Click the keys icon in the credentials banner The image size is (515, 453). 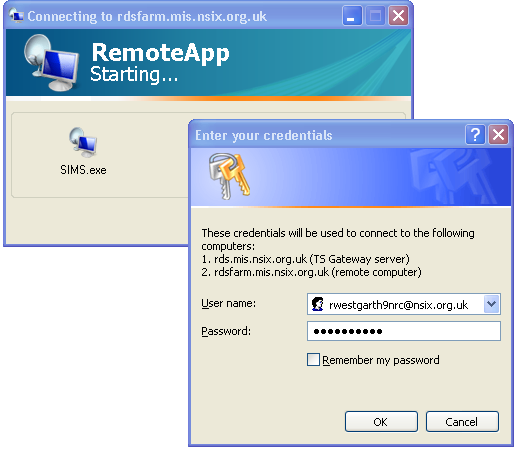coord(229,176)
